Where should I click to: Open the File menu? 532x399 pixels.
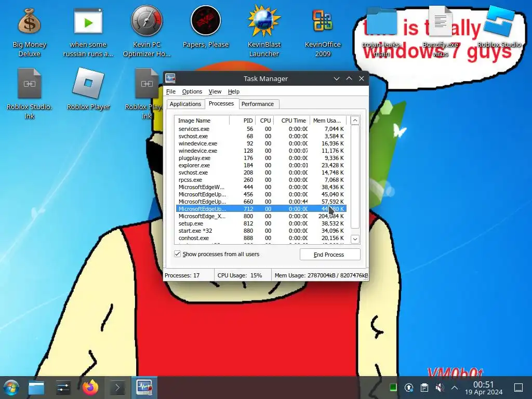point(170,91)
